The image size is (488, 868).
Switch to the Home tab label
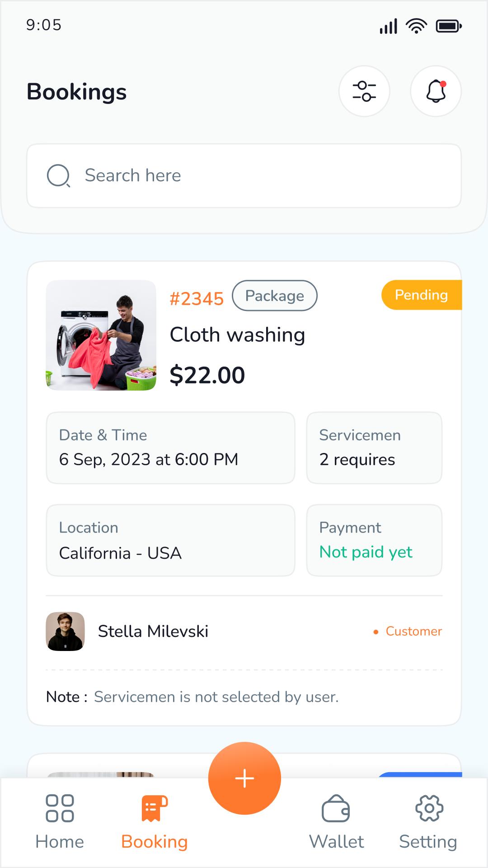pyautogui.click(x=60, y=842)
